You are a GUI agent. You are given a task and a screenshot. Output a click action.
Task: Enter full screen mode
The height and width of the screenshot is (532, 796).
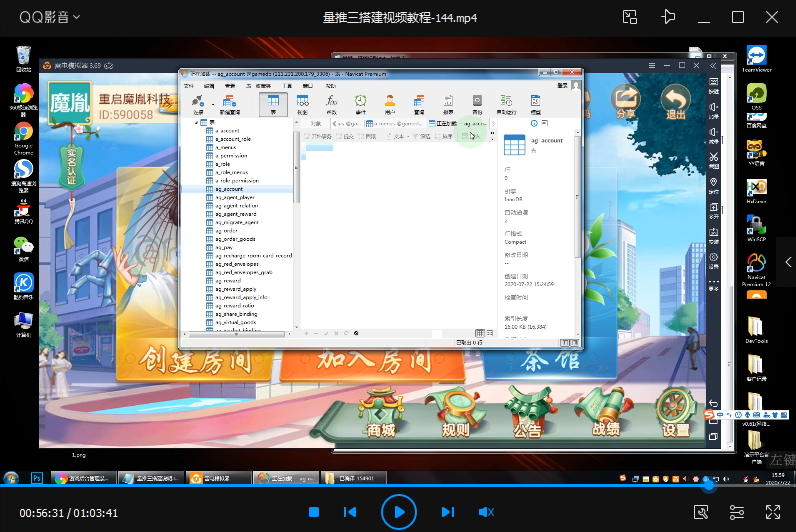tap(773, 512)
